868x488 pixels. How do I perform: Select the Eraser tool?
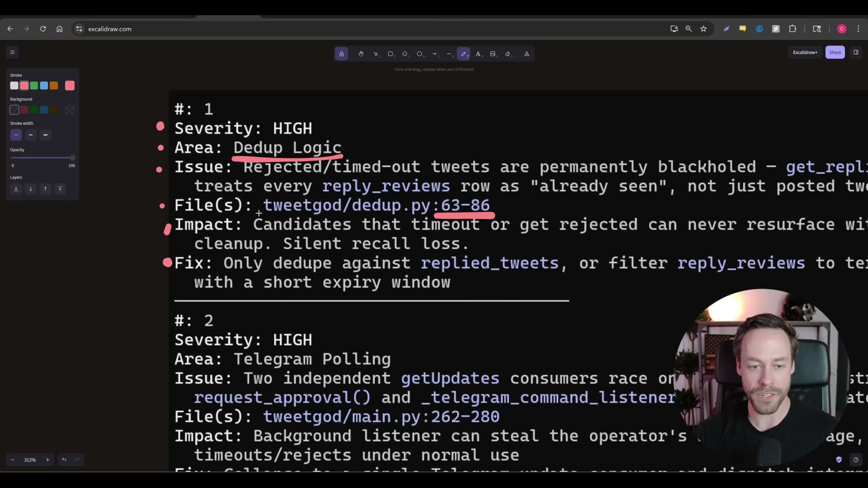(x=508, y=54)
